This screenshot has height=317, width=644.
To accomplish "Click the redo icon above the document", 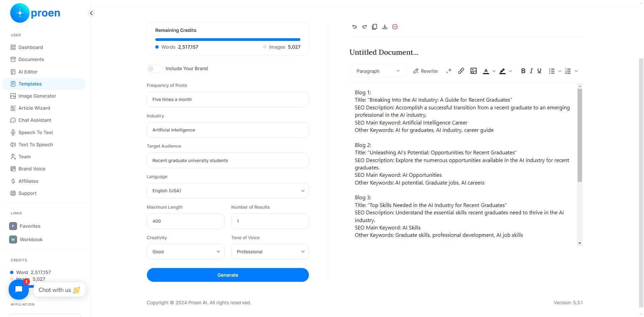I will point(364,27).
